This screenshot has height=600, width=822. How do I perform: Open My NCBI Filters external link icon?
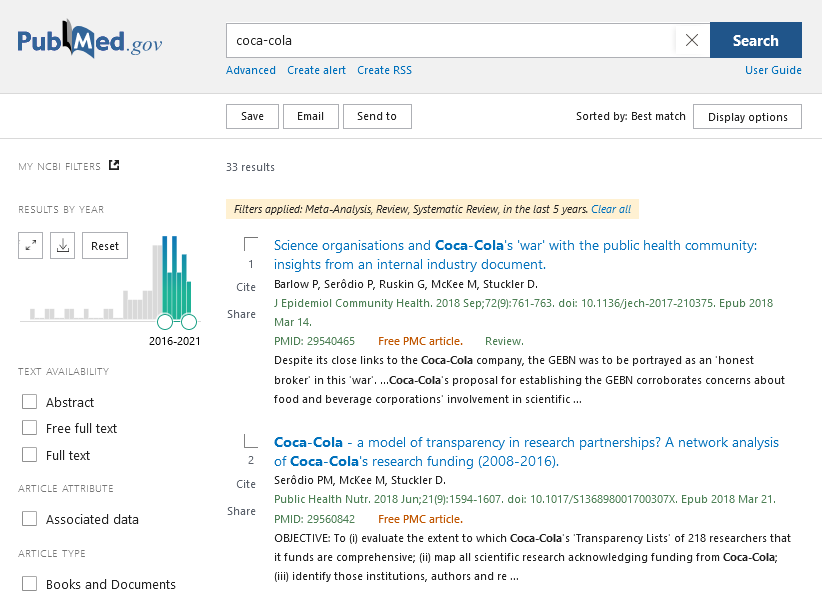[x=114, y=166]
